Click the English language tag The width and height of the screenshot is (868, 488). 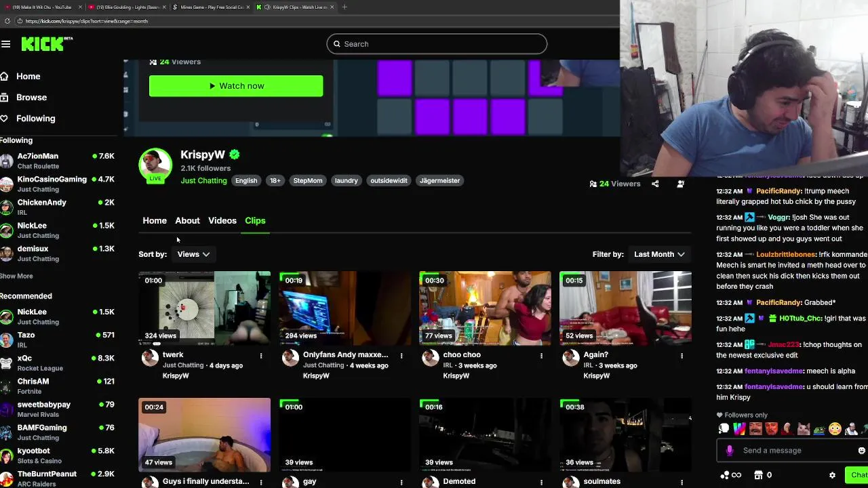point(246,181)
